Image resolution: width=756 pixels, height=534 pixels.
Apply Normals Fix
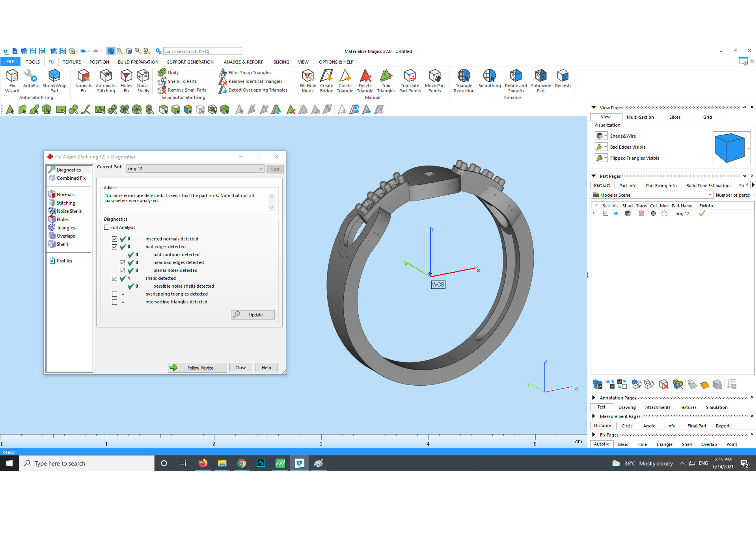coord(83,81)
